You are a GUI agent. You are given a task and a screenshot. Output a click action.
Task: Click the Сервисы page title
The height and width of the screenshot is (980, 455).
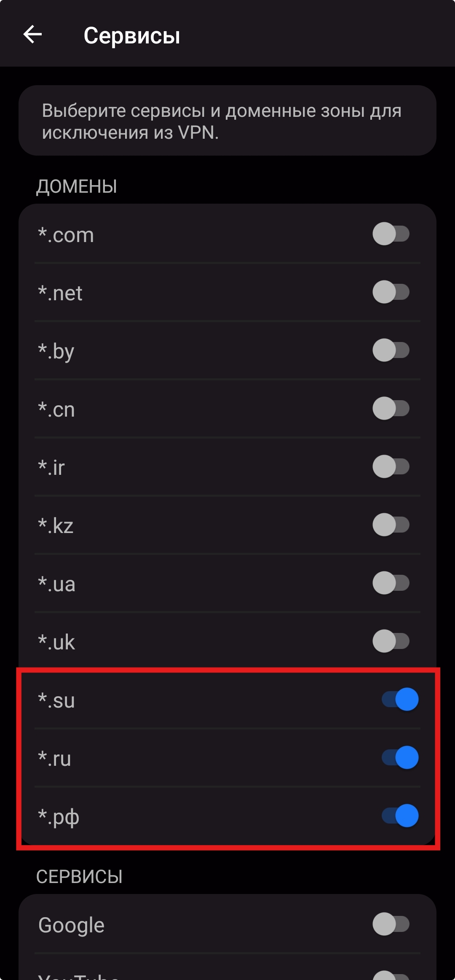132,35
